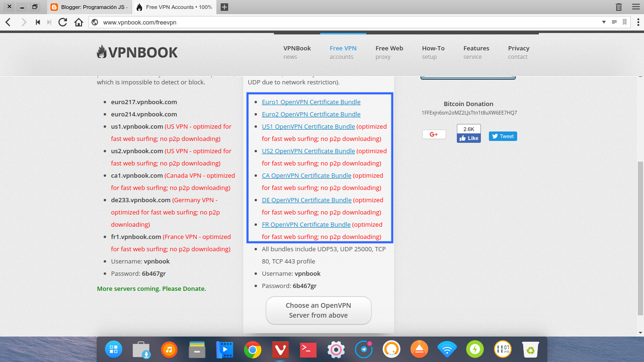Viewport: 644px width, 362px height.
Task: Click the fr1.vpnbook.com server name
Action: [x=136, y=237]
